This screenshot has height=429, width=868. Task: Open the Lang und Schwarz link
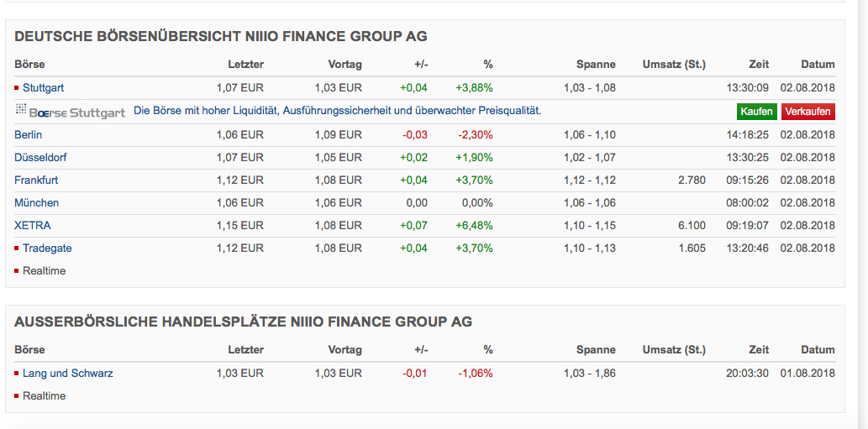[x=67, y=373]
